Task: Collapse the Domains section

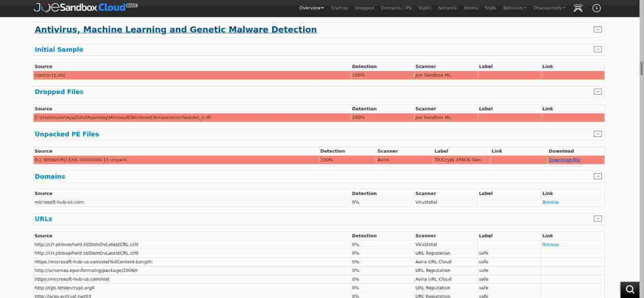Action: pyautogui.click(x=597, y=176)
